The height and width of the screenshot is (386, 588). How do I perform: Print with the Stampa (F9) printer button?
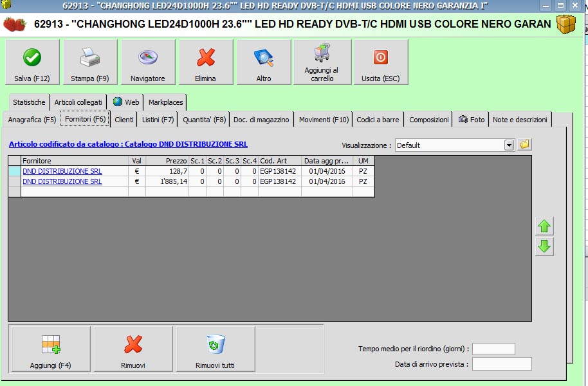(x=90, y=62)
